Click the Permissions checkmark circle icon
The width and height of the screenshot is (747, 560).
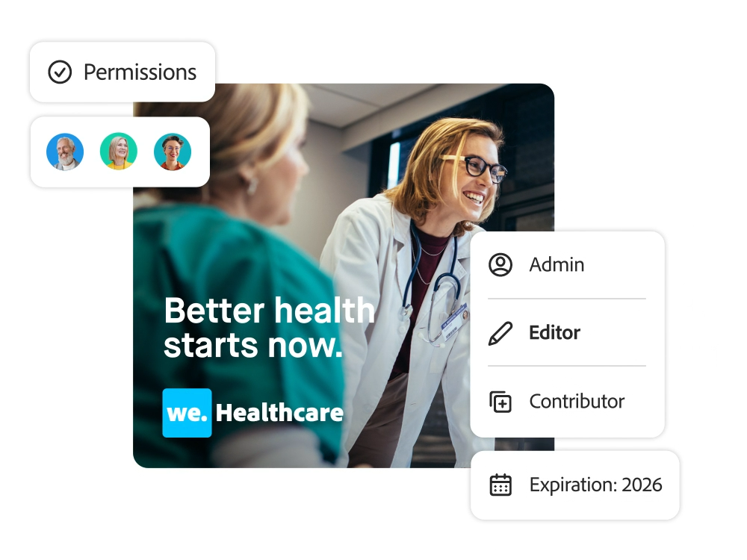tap(60, 72)
